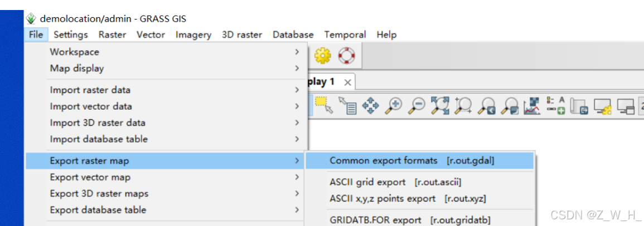Open the Help menu
This screenshot has width=644, height=226.
[386, 35]
